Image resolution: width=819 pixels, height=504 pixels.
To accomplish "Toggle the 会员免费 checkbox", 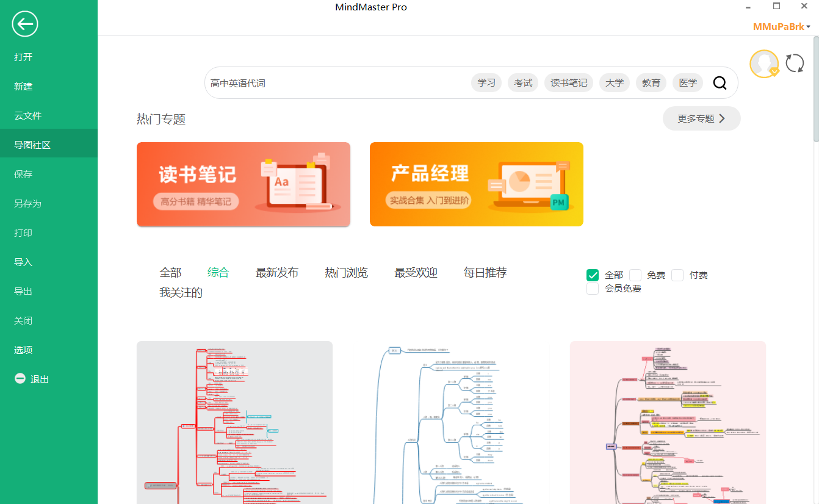I will tap(593, 289).
